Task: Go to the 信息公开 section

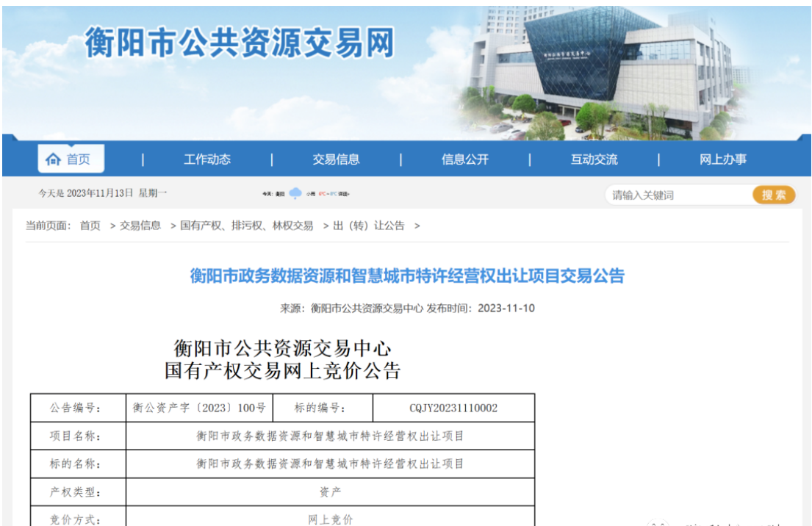Action: click(x=464, y=159)
